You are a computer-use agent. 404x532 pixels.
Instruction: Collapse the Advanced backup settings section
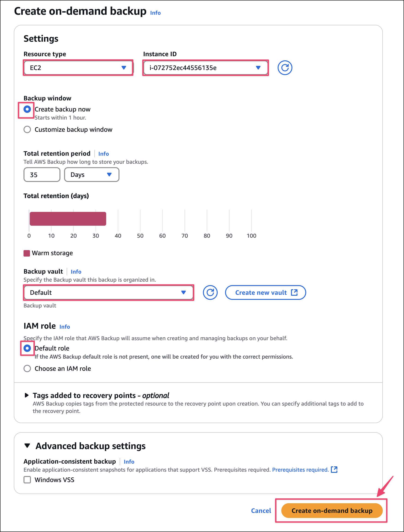(x=27, y=446)
